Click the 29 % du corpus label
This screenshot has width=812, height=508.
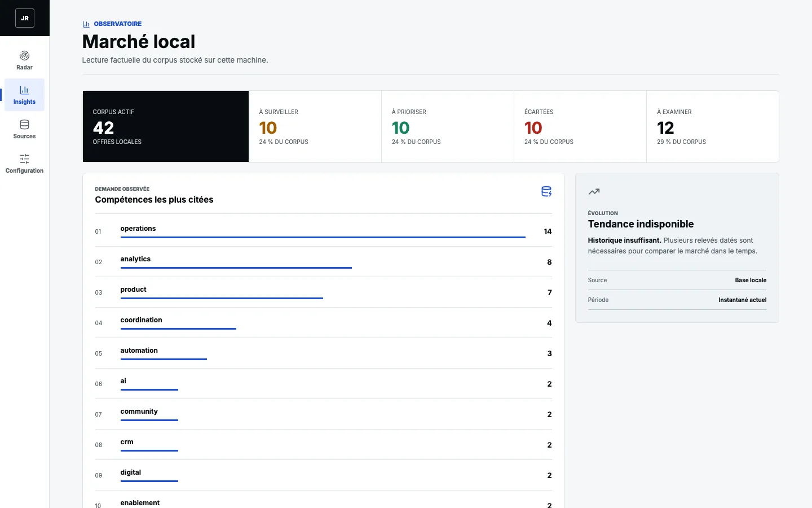point(681,142)
